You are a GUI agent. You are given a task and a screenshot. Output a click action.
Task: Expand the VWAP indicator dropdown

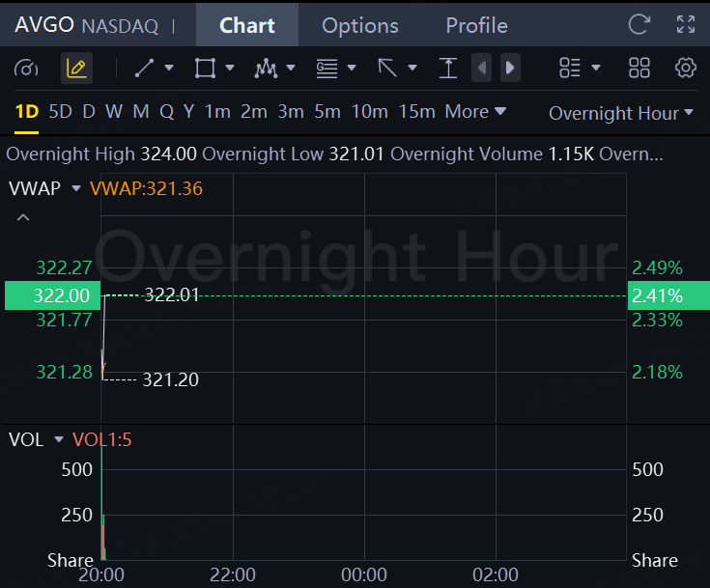pos(76,188)
